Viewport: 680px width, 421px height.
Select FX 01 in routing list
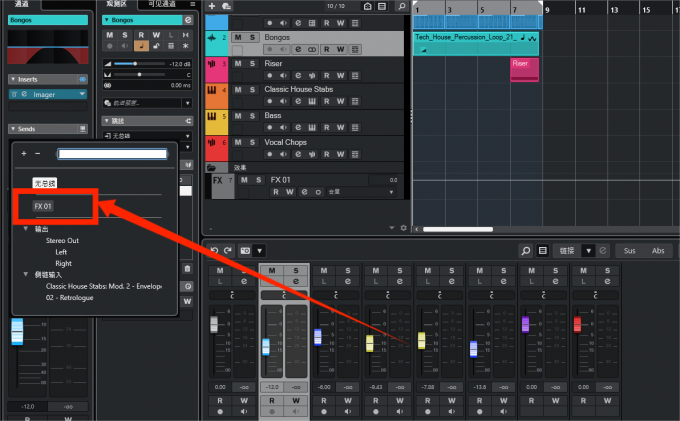pyautogui.click(x=43, y=206)
